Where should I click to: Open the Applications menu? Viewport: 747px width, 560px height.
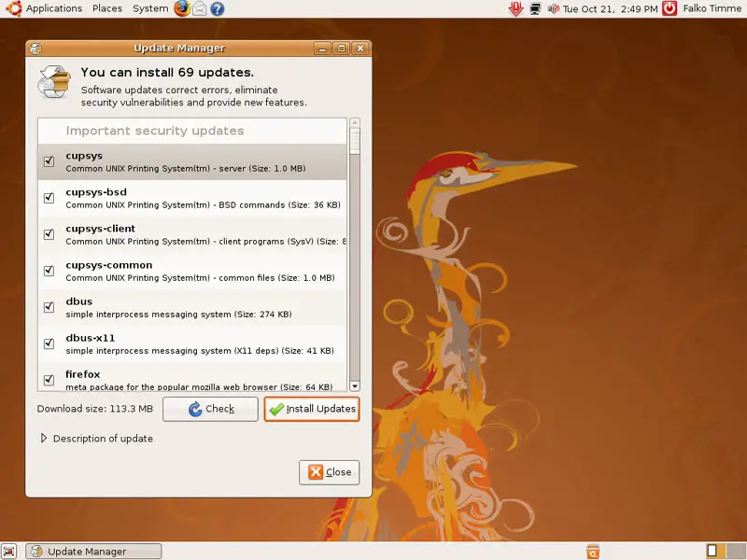pyautogui.click(x=54, y=8)
